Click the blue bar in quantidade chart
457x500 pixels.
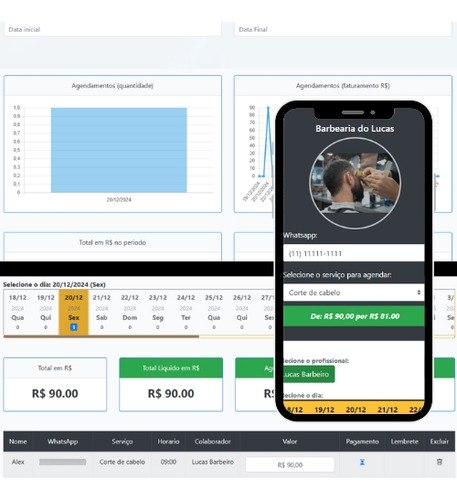click(119, 150)
